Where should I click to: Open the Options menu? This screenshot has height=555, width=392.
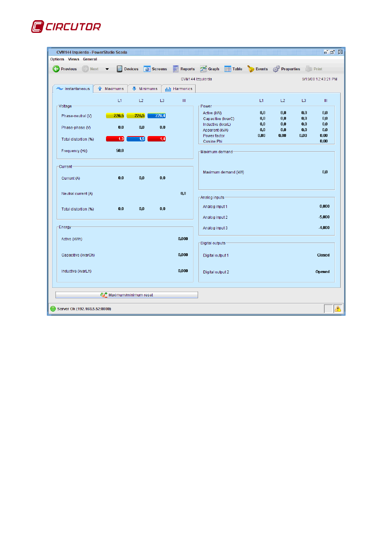[57, 59]
